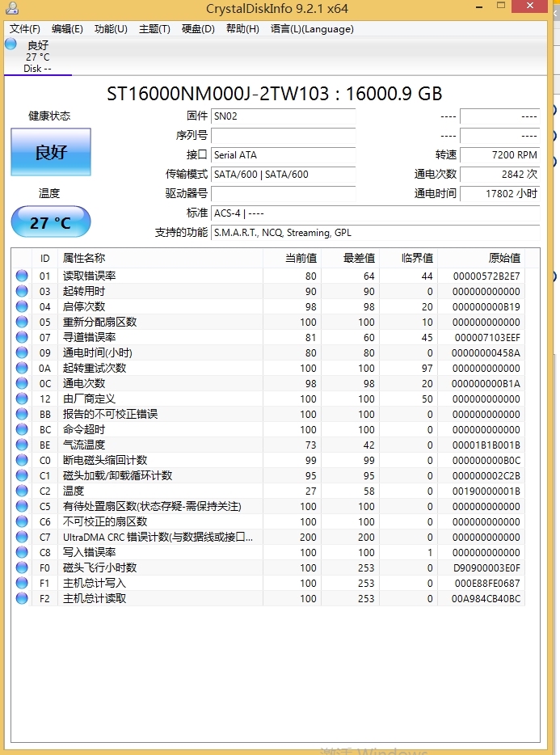Click status orb for C2 温度 row
Screen dimensions: 560x755
click(22, 491)
